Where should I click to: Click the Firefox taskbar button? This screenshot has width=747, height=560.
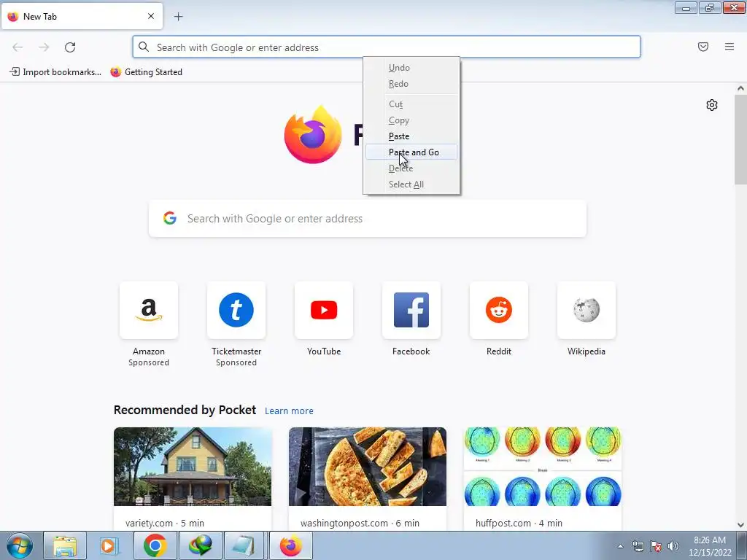pyautogui.click(x=290, y=545)
